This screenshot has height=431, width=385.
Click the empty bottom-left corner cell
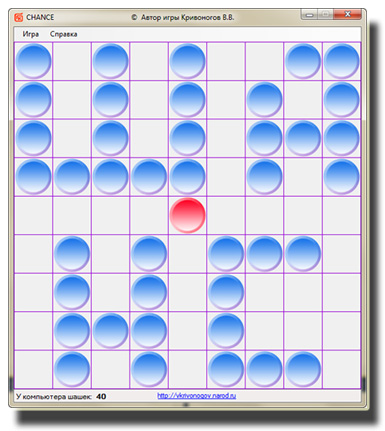click(x=33, y=369)
